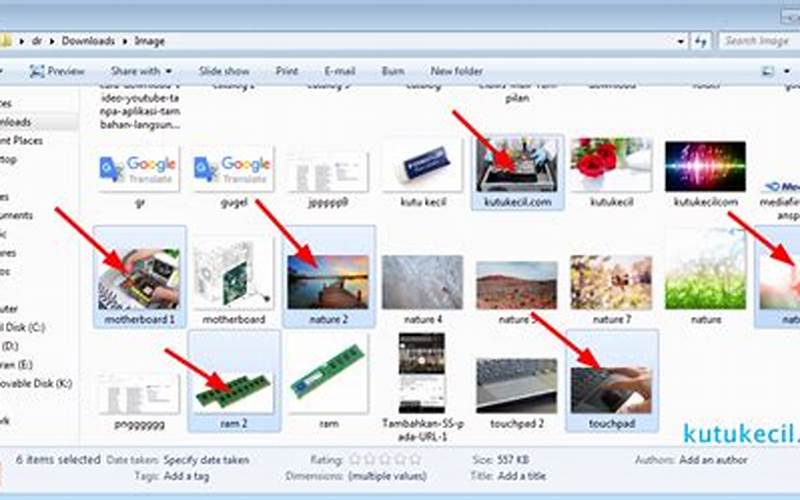Click the Image breadcrumb segment
The width and height of the screenshot is (800, 500).
(x=149, y=41)
